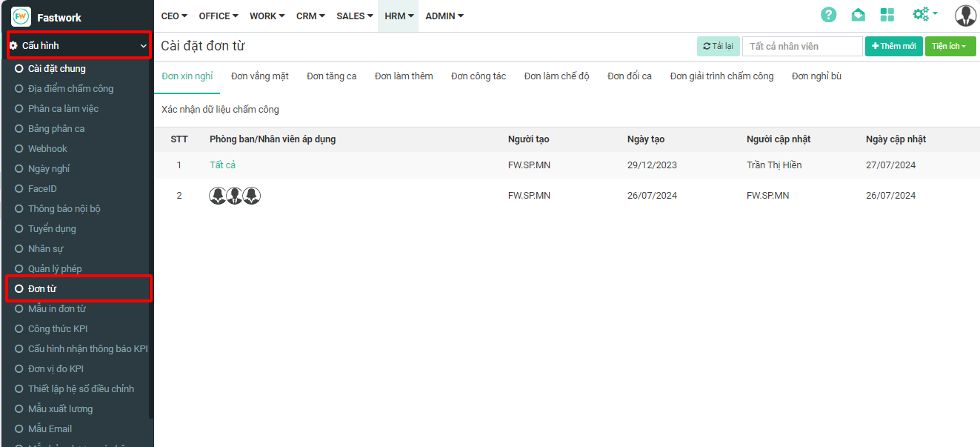Open Công thức KPI in sidebar
Screen dimensions: 980x447
coord(58,328)
